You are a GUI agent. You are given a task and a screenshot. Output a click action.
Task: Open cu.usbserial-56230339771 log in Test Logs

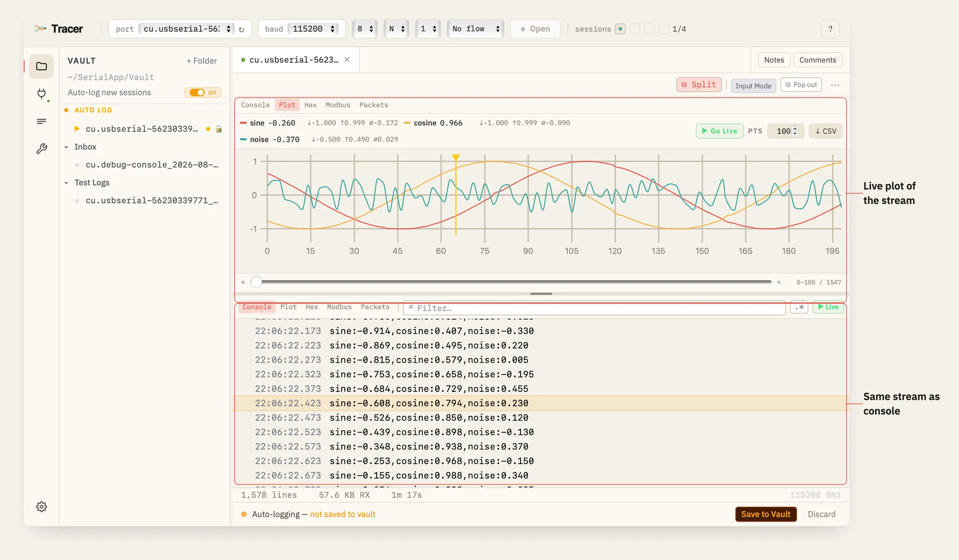(x=152, y=201)
